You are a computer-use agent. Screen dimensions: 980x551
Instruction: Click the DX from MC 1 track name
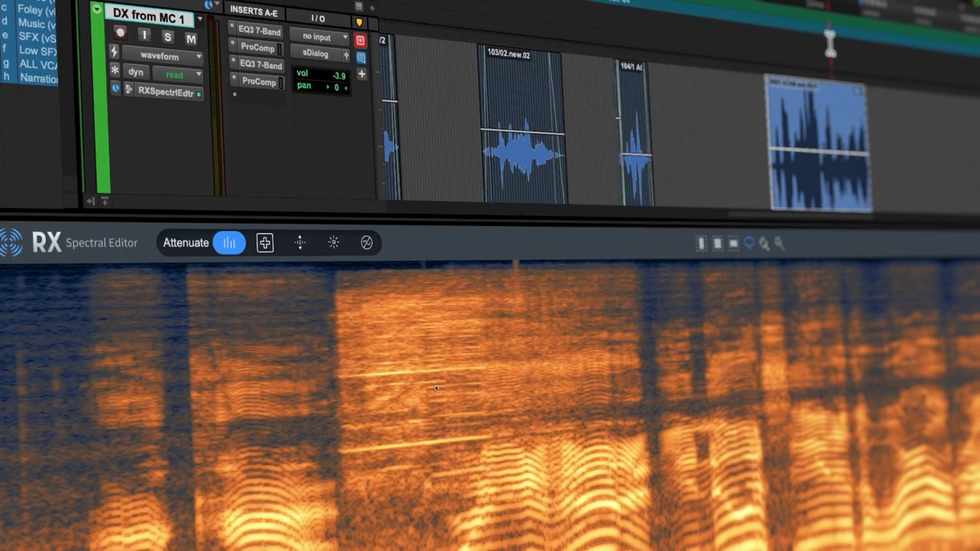click(x=149, y=16)
